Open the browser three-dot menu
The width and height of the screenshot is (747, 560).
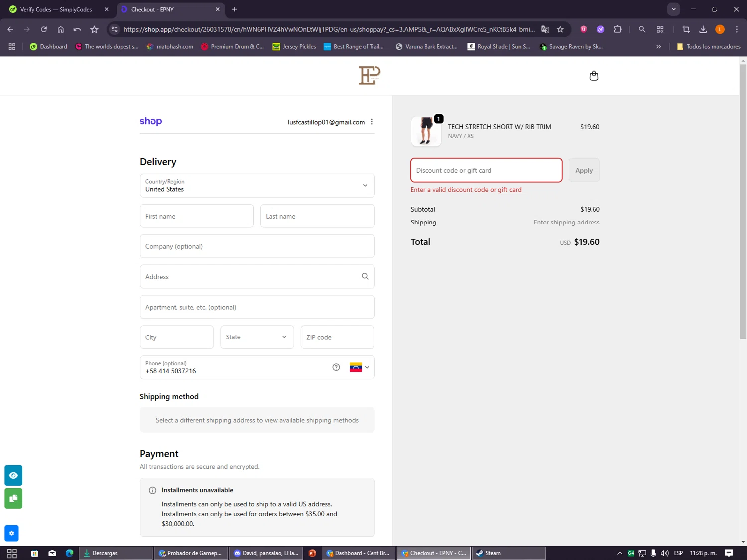coord(737,29)
